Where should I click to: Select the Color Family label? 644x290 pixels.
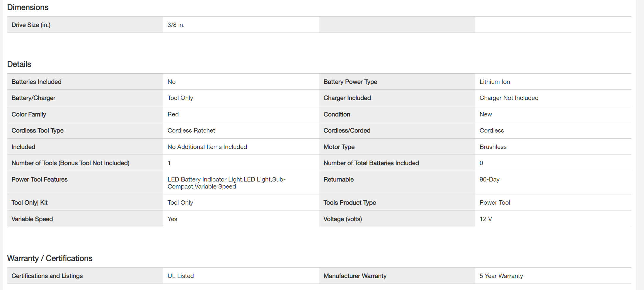click(29, 114)
